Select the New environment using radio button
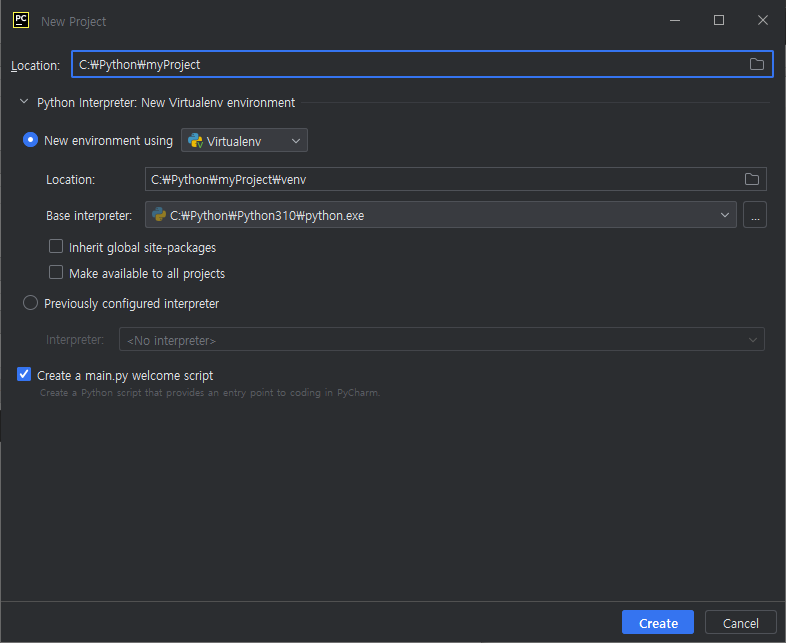The width and height of the screenshot is (786, 643). coord(31,140)
